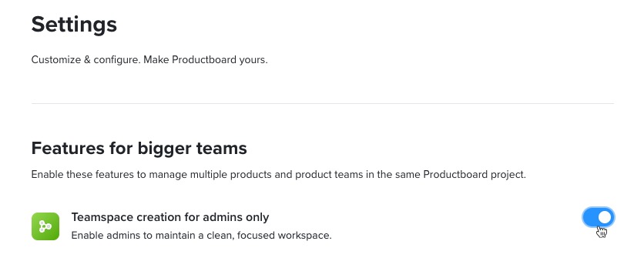Toggle off Teamspace creation for admins only

pyautogui.click(x=598, y=217)
